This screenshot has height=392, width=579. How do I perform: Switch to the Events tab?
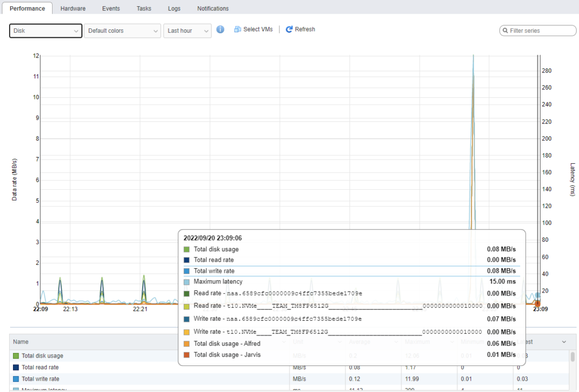[x=111, y=8]
